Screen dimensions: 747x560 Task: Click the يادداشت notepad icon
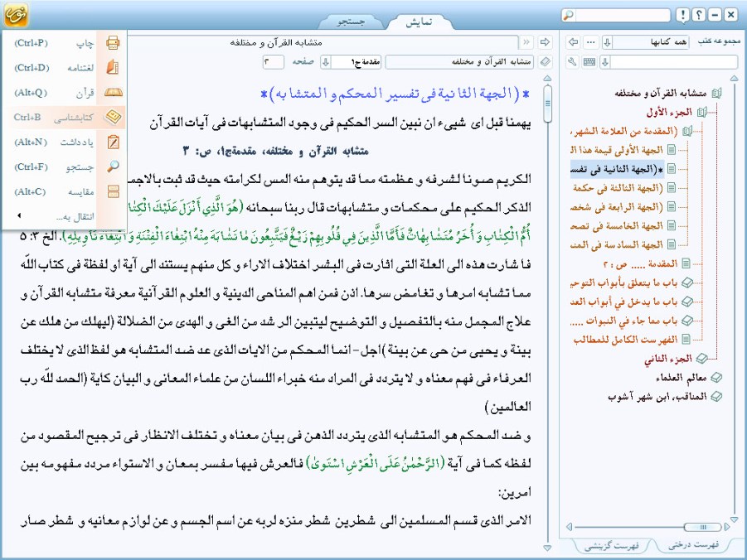point(113,142)
